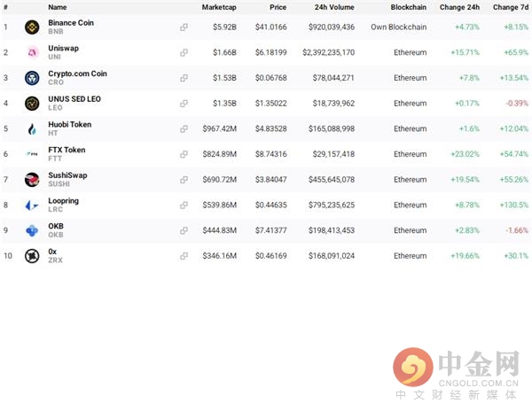Viewport: 532px width, 411px height.
Task: Open the external link icon for 0x
Action: (184, 256)
